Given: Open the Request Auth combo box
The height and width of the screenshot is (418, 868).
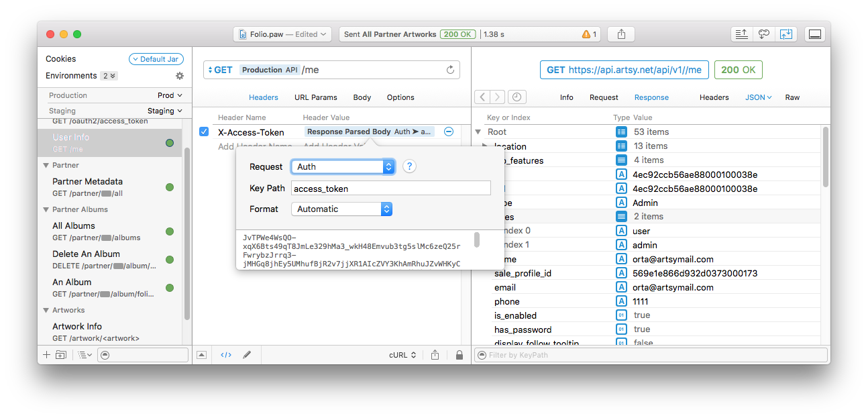Looking at the screenshot, I should [x=343, y=166].
